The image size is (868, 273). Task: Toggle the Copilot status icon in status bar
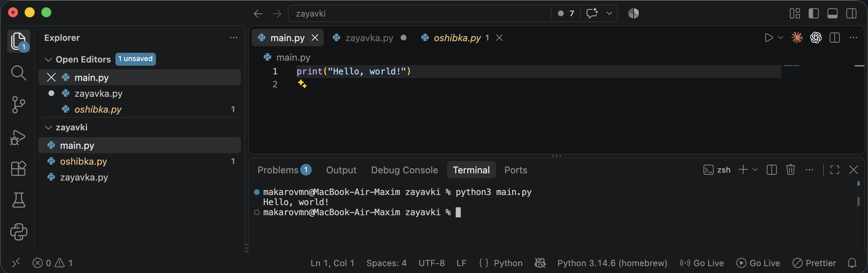click(540, 263)
